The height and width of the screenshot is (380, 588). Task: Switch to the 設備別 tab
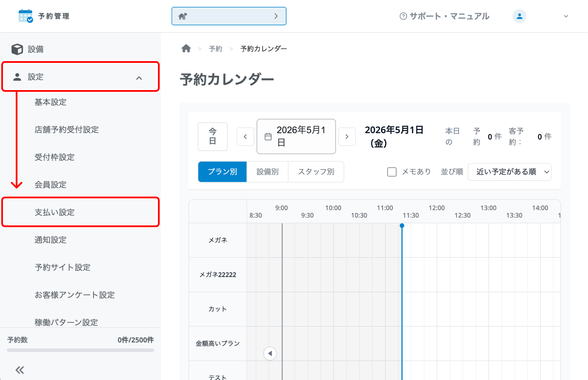coord(267,172)
